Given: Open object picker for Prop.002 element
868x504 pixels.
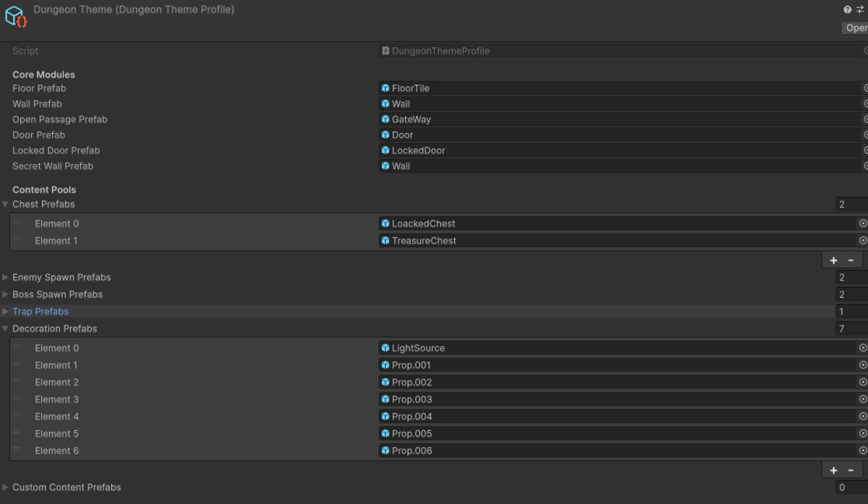Looking at the screenshot, I should [x=862, y=383].
